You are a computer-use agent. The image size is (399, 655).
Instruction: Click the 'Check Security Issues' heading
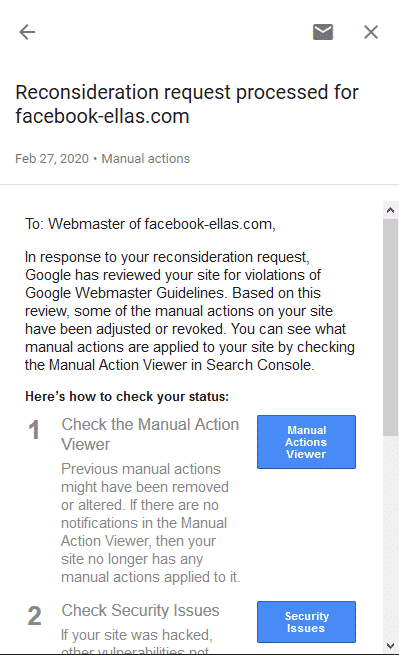[x=140, y=611]
